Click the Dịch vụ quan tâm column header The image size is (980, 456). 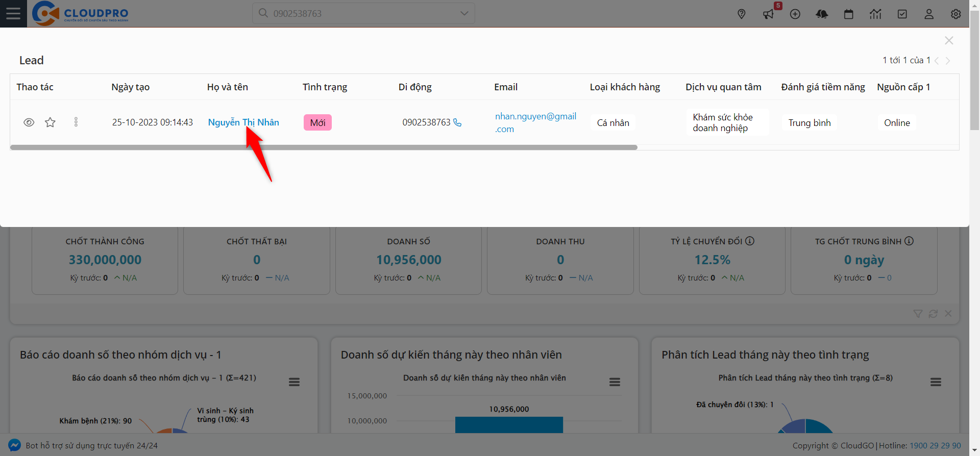click(723, 87)
